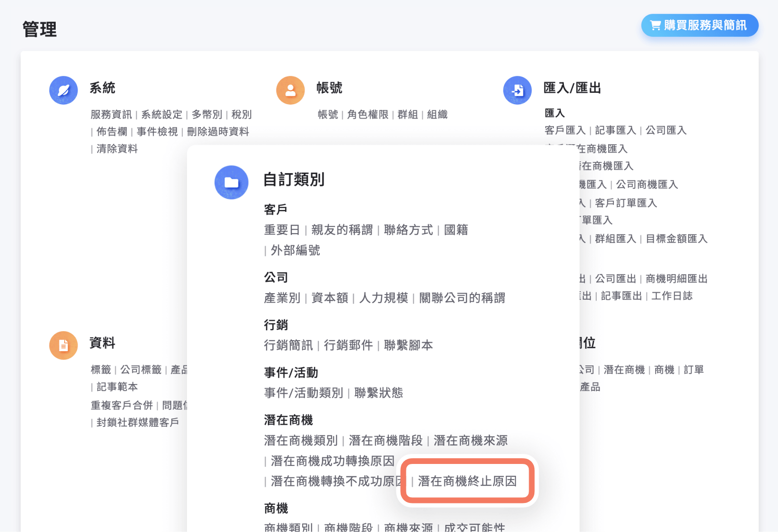
Task: Open 標籤 link under 資料
Action: pyautogui.click(x=101, y=370)
